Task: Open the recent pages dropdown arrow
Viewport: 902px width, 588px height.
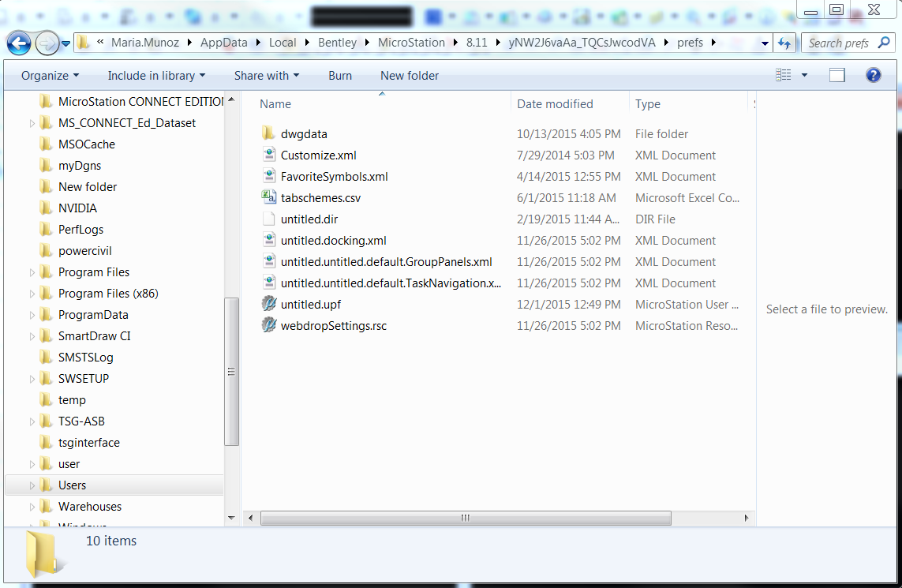Action: [x=65, y=43]
